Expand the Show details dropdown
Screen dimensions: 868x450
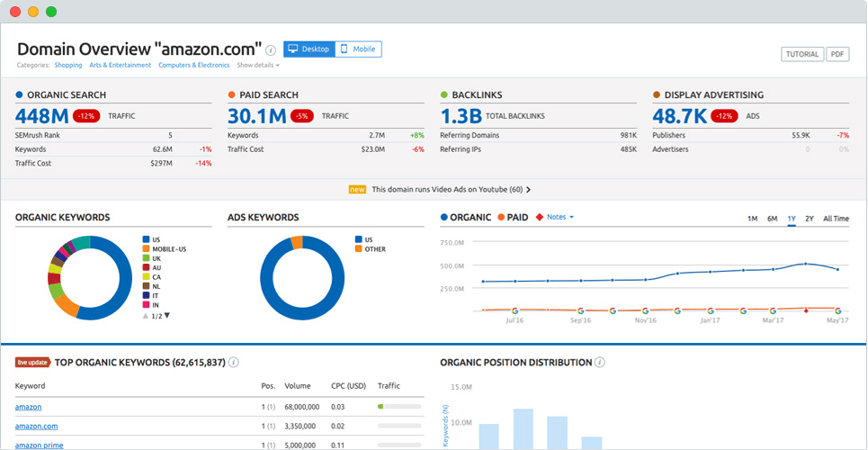click(258, 66)
